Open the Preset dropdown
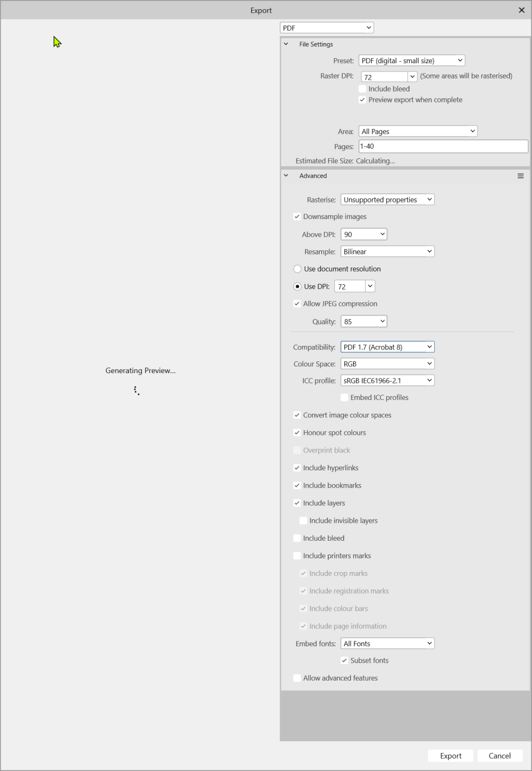Image resolution: width=532 pixels, height=771 pixels. point(412,61)
